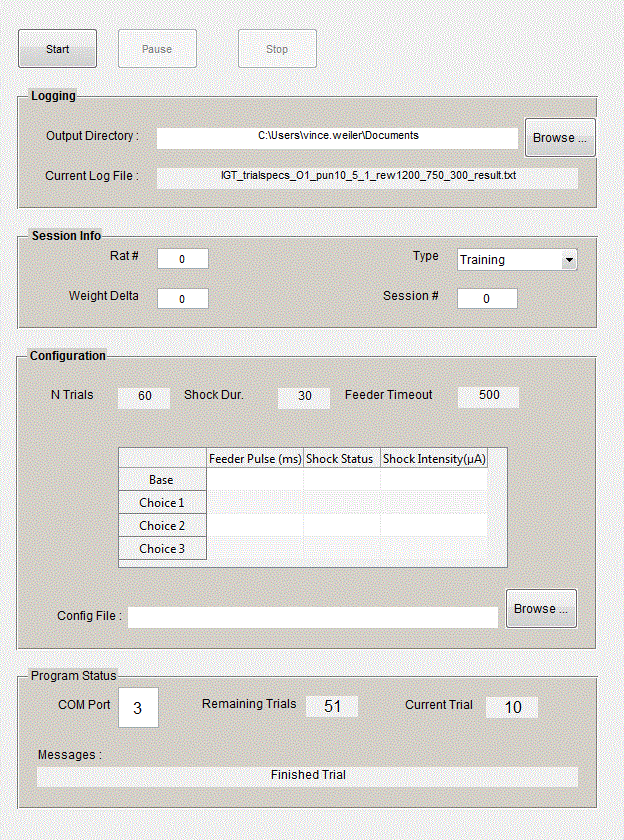Viewport: 624px width, 840px height.
Task: Click the Stop button
Action: click(277, 49)
